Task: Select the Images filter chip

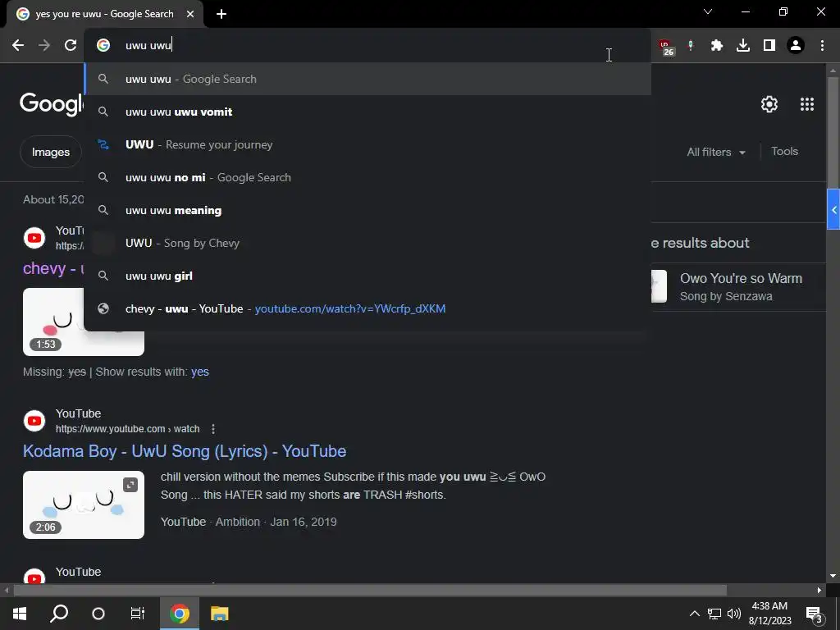Action: (x=51, y=152)
